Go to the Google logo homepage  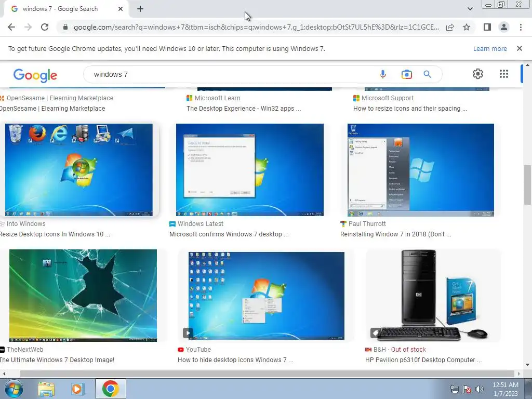[x=35, y=75]
